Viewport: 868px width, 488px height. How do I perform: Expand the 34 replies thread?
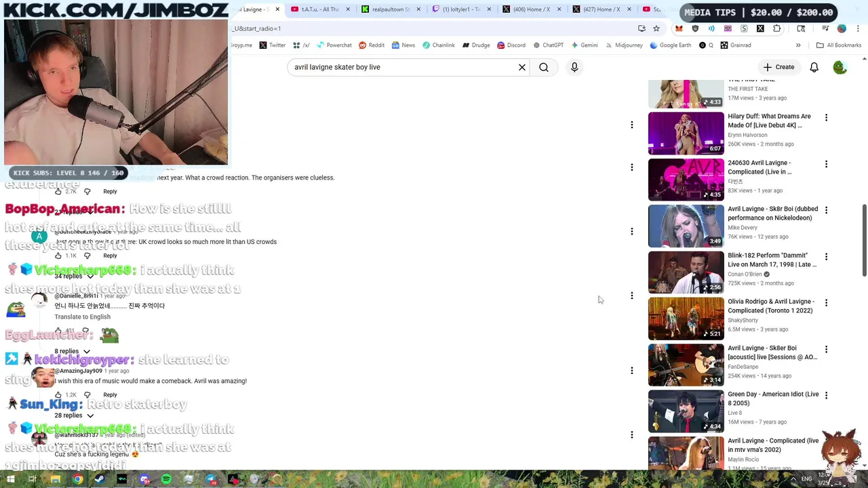coord(75,277)
